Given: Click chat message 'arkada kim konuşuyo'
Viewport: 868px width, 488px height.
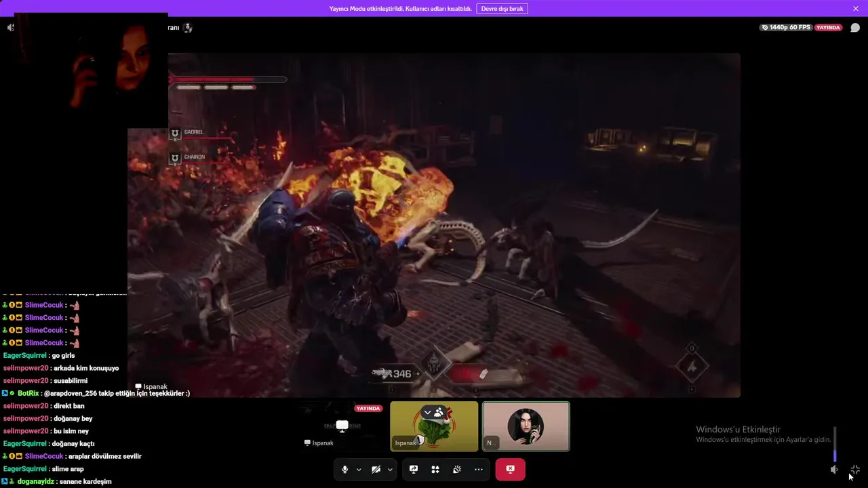Looking at the screenshot, I should click(x=86, y=369).
